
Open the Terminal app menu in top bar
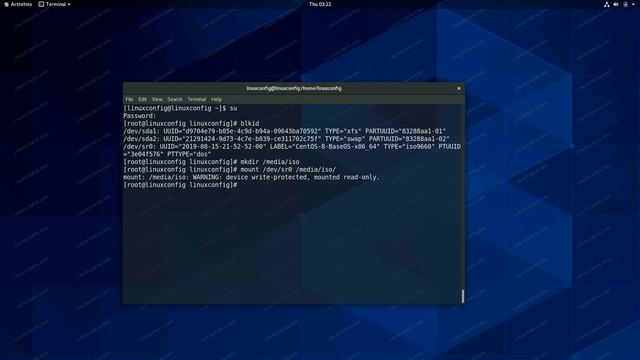pos(54,4)
